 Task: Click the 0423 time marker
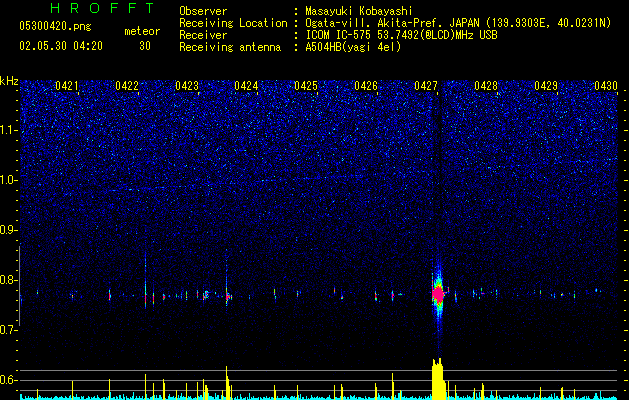(187, 86)
